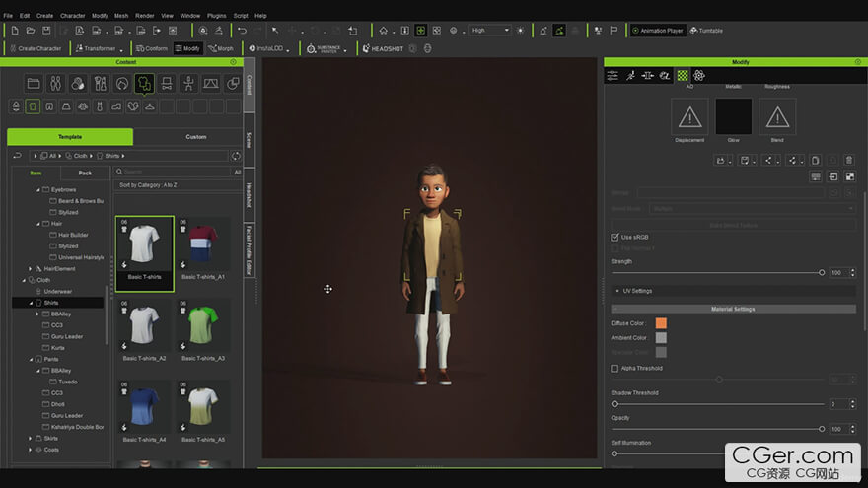The height and width of the screenshot is (488, 868).
Task: Click the material delete trash icon
Action: [x=848, y=161]
